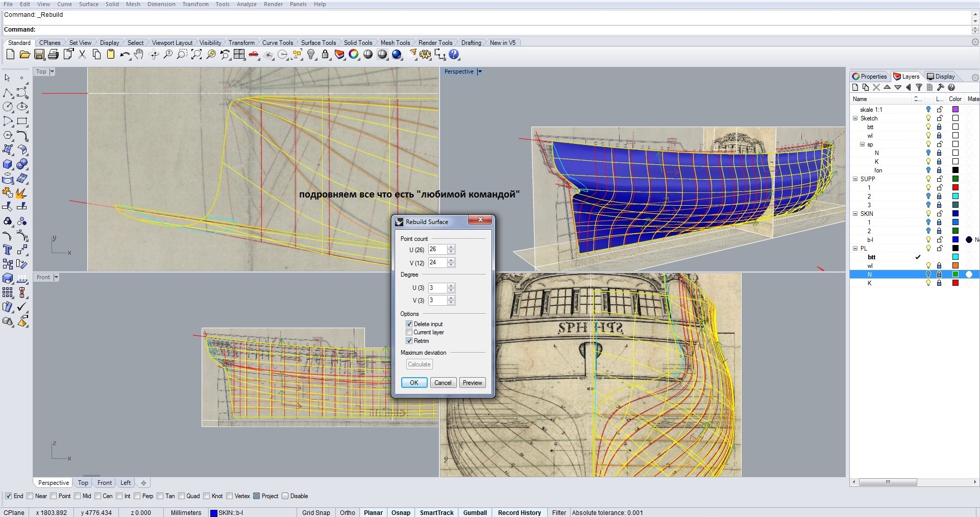The image size is (980, 517).
Task: Select the Pan hand tool
Action: (139, 55)
